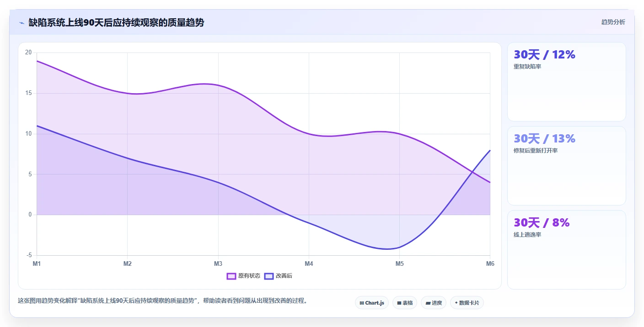The width and height of the screenshot is (644, 327).
Task: Click the purple 原有状态 legend color box
Action: click(231, 276)
